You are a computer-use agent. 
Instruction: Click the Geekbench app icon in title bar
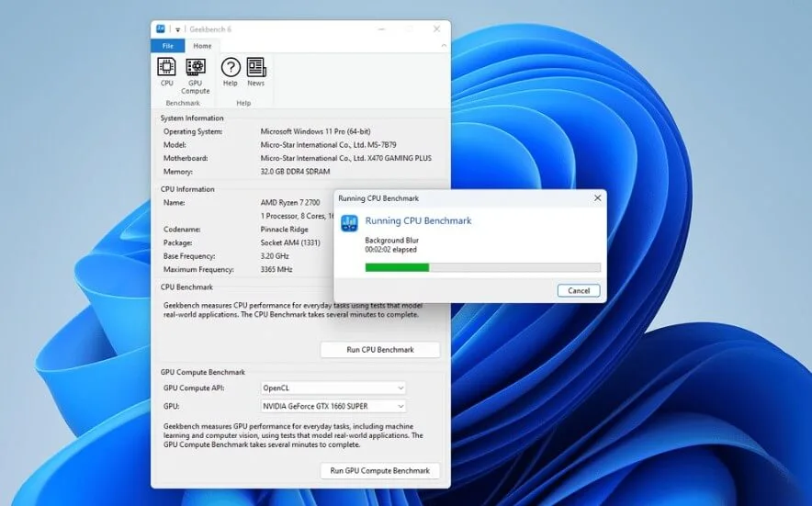pyautogui.click(x=161, y=29)
